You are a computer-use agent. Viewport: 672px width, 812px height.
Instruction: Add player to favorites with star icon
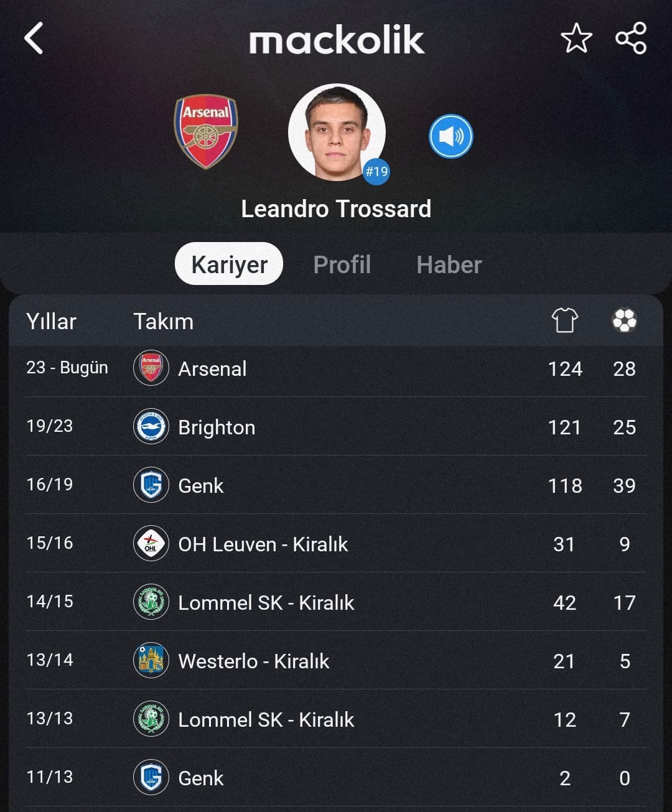coord(576,39)
